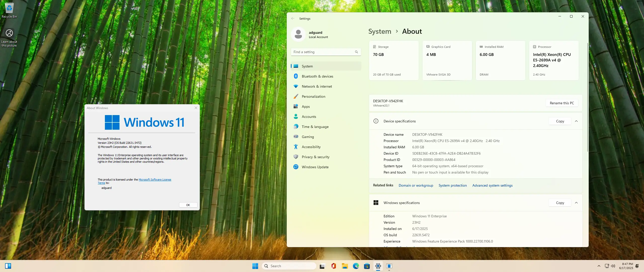Open the Personalization settings page
This screenshot has width=644, height=272.
pos(313,96)
